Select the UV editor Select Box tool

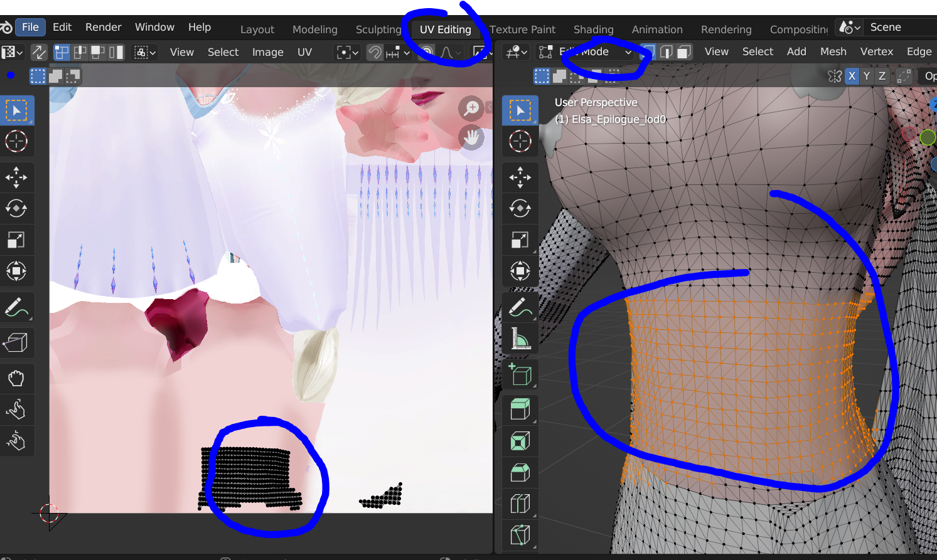(16, 110)
